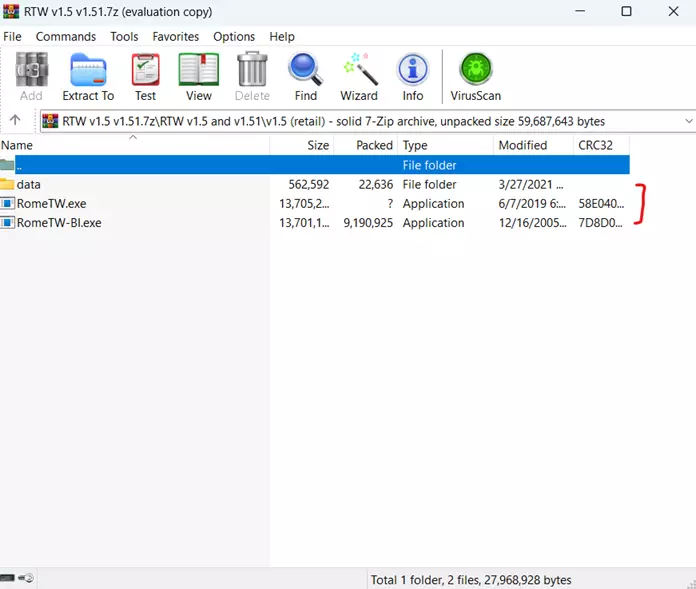
Task: Click the 3/27/2021 modified date
Action: 531,184
